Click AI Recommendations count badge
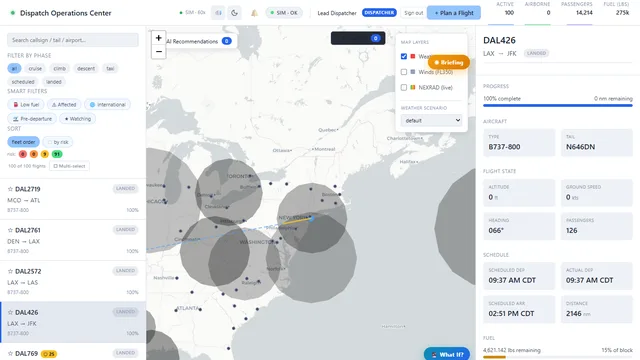This screenshot has height=360, width=640. pyautogui.click(x=227, y=41)
